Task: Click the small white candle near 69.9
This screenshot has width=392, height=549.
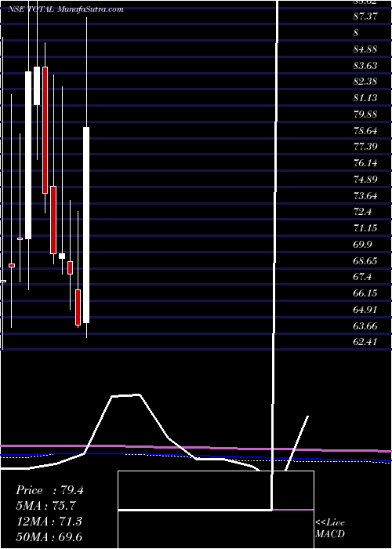Action: point(62,256)
